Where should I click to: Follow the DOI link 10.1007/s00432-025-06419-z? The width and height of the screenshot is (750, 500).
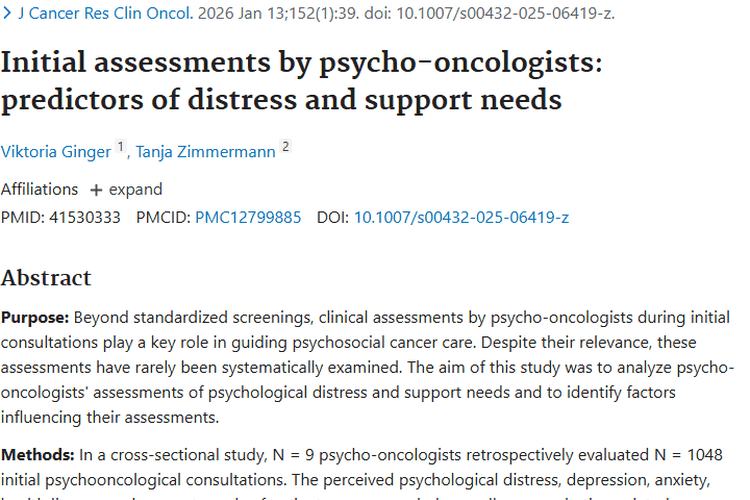(462, 217)
